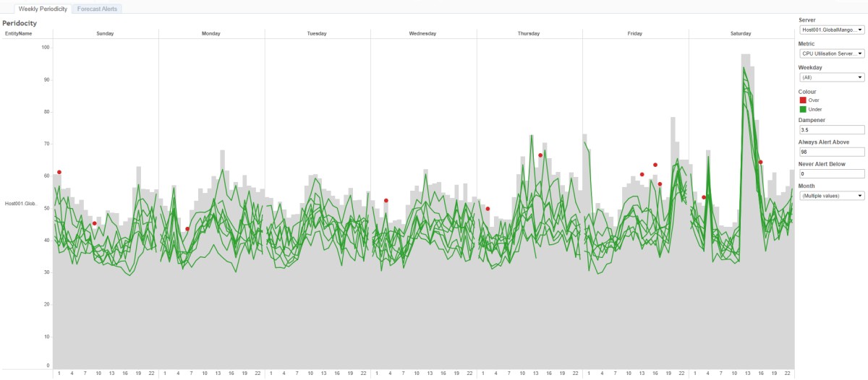Select the Weekly Periodicity tab
868x380 pixels.
click(43, 9)
